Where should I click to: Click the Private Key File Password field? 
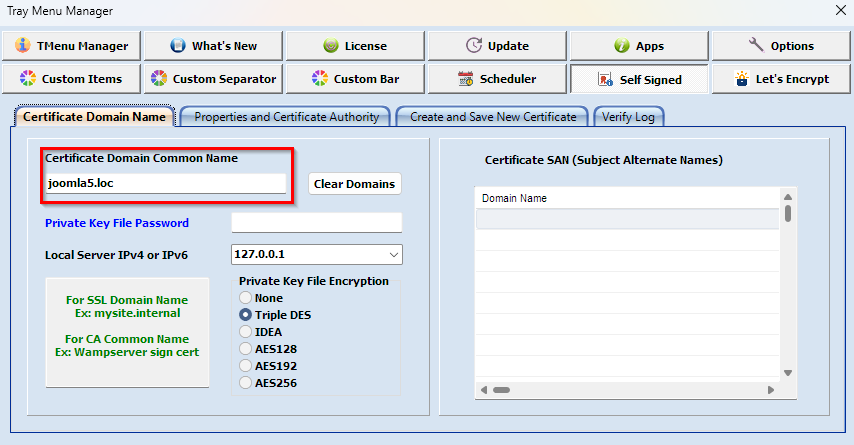pyautogui.click(x=316, y=222)
